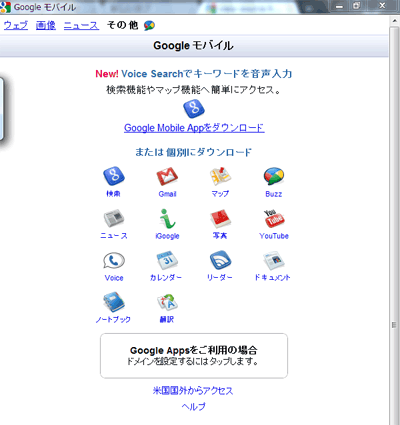Click the YouTube text label

click(274, 236)
